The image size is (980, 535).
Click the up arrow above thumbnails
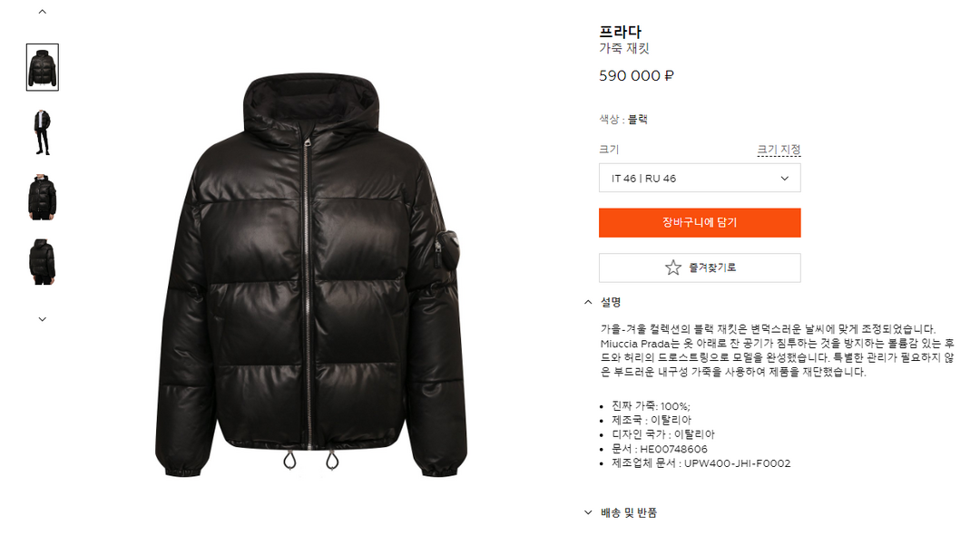(x=43, y=11)
